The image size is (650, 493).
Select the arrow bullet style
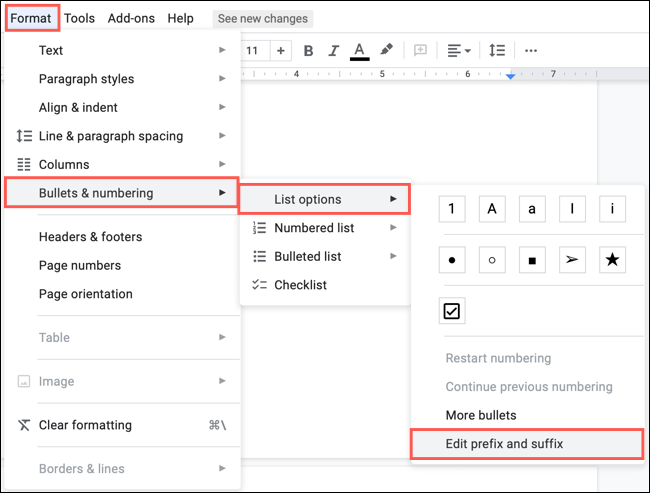572,260
